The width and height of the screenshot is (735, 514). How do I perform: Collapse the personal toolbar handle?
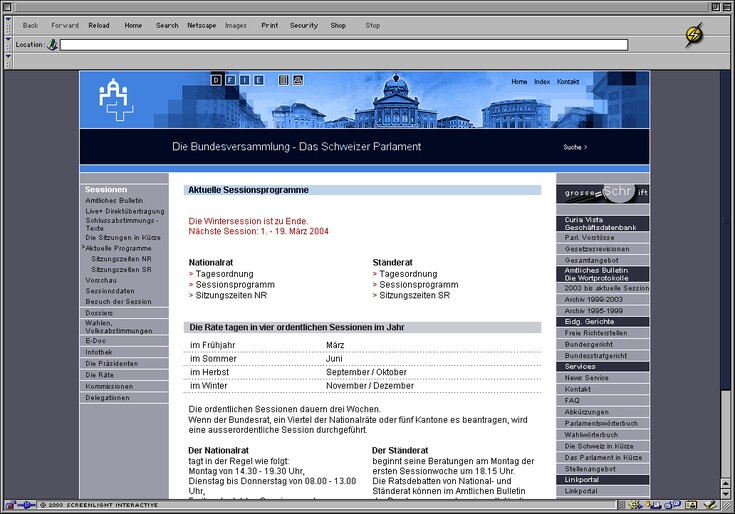(8, 61)
